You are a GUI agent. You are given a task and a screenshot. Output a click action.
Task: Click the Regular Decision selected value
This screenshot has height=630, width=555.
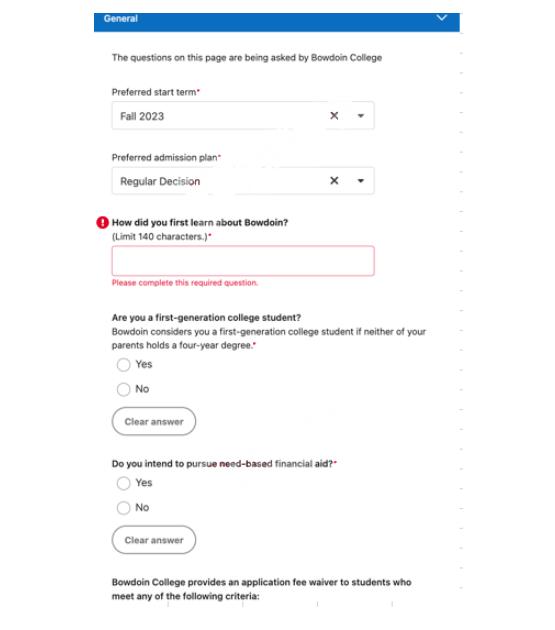coord(160,181)
